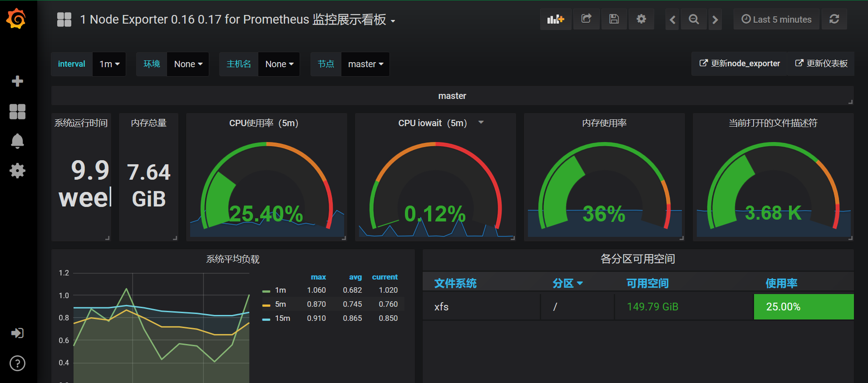
Task: Click the blue 15m legend color swatch
Action: [x=266, y=319]
